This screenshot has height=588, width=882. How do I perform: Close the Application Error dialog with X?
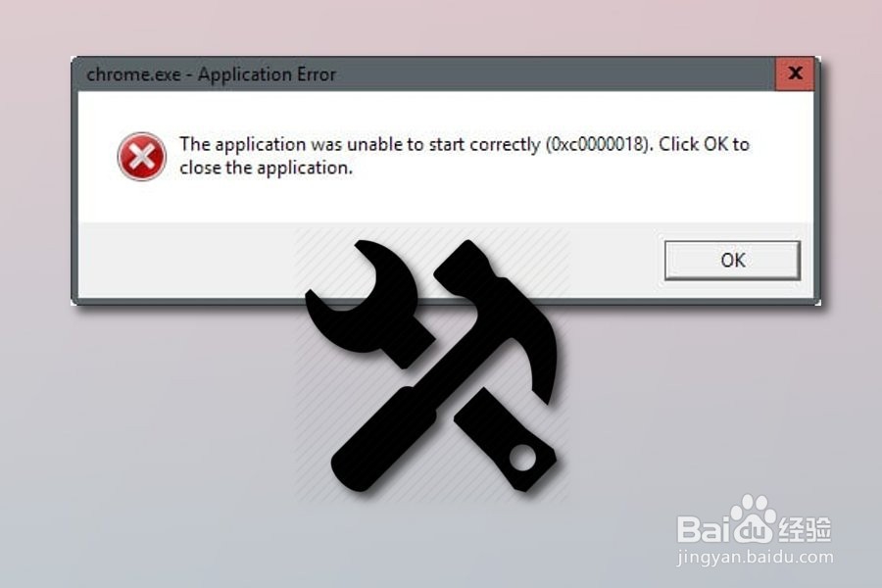795,73
